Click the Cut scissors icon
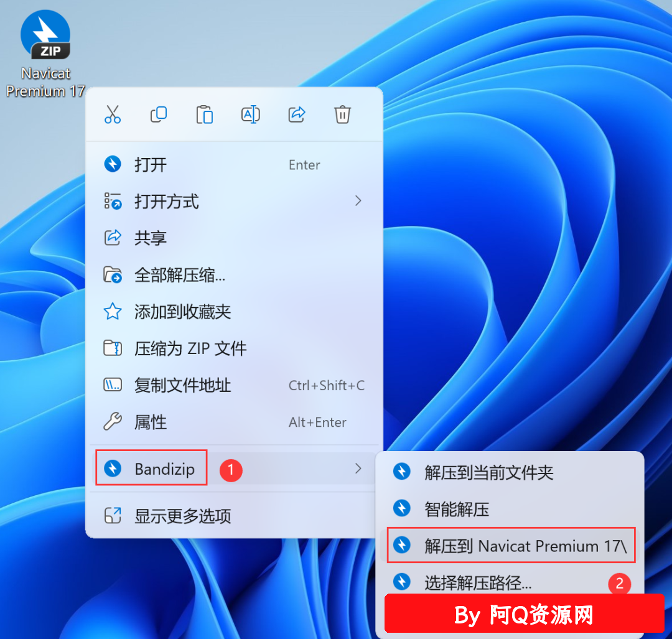This screenshot has width=672, height=639. (x=112, y=115)
